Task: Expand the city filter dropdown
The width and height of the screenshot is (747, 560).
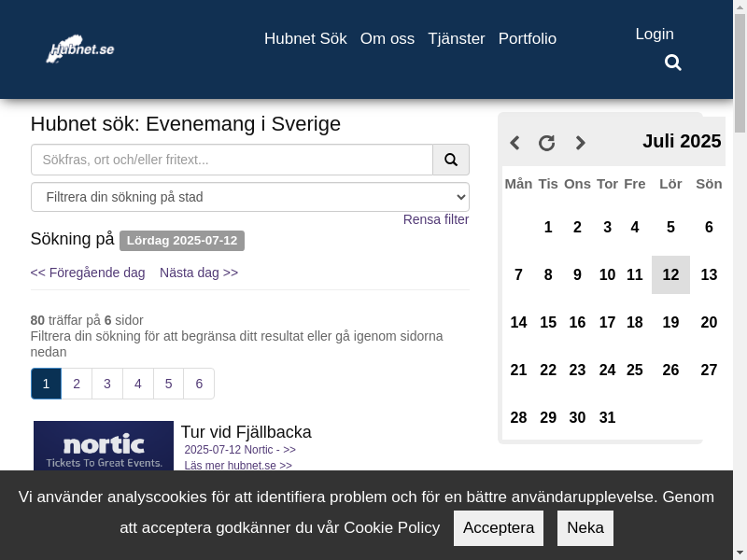Action: pyautogui.click(x=250, y=197)
